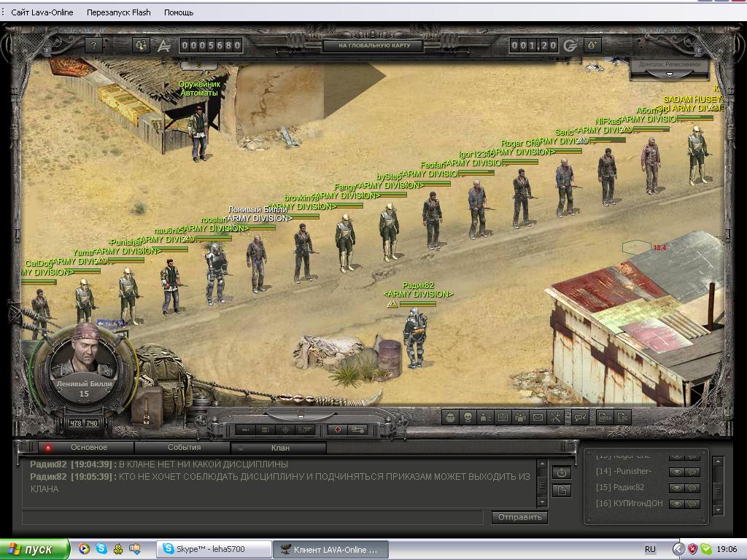Click the add gold coins plus icon

click(592, 45)
